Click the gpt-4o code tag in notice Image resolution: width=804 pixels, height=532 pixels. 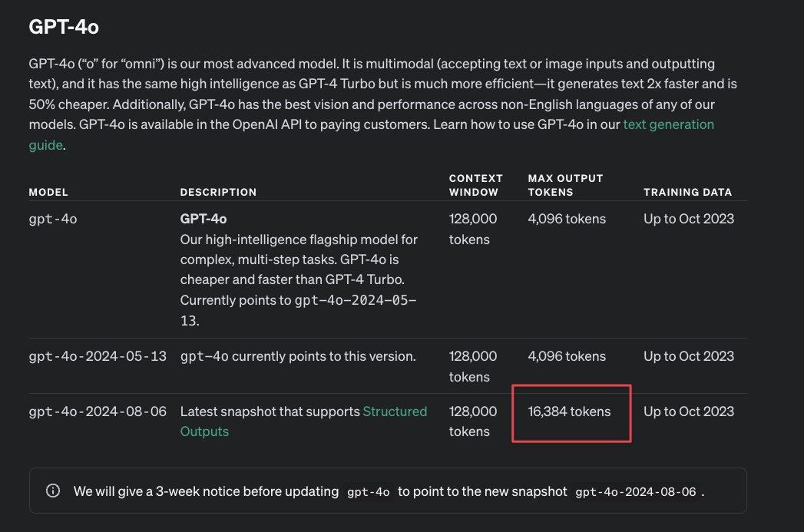point(368,491)
